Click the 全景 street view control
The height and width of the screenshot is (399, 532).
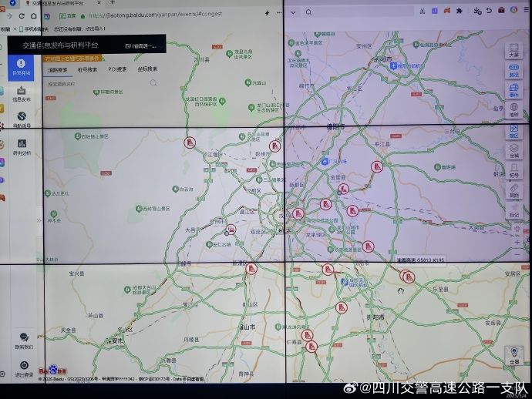513,356
